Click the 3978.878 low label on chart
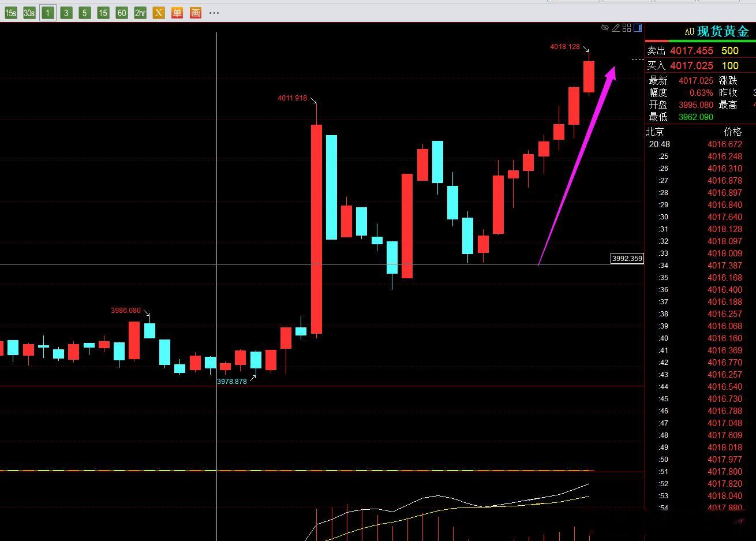Screen dimensions: 756x541 (232, 382)
